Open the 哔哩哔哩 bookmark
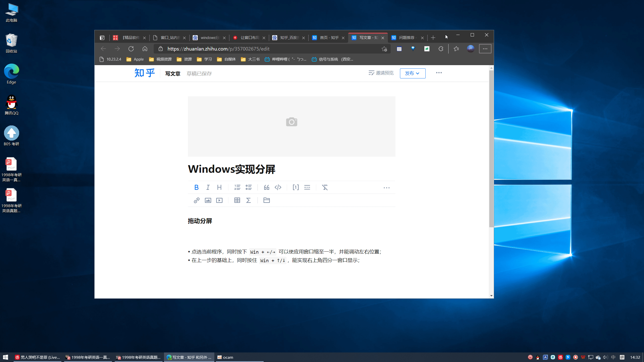This screenshot has width=644, height=362. pyautogui.click(x=286, y=59)
